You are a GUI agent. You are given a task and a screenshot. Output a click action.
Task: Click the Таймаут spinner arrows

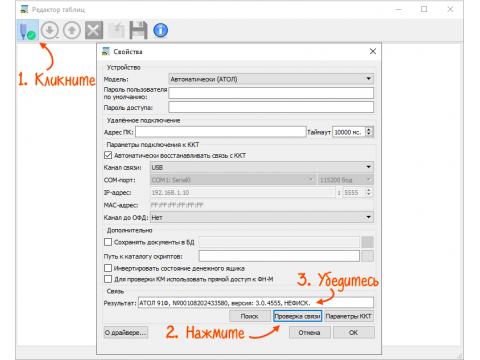pos(369,132)
